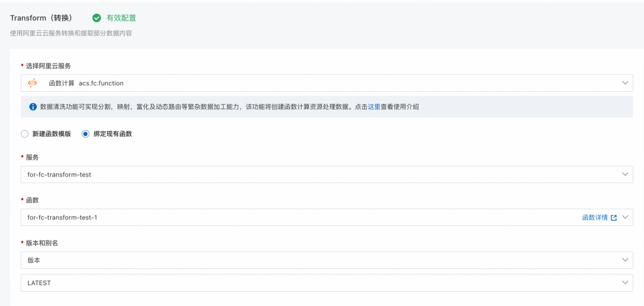Open the 这里 usage introduction link
Viewport: 644px width, 306px height.
[x=374, y=107]
